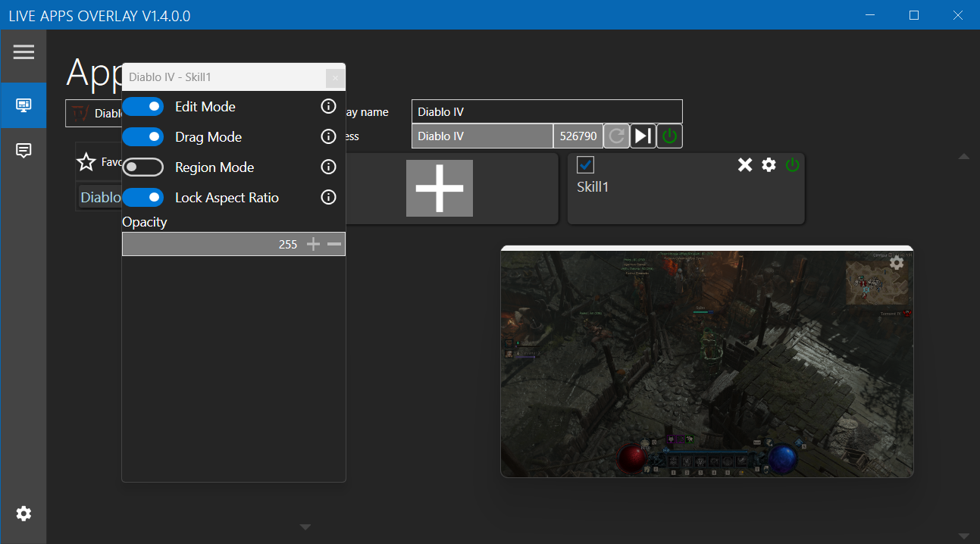Decrease opacity with minus button
The width and height of the screenshot is (980, 544).
pyautogui.click(x=334, y=244)
